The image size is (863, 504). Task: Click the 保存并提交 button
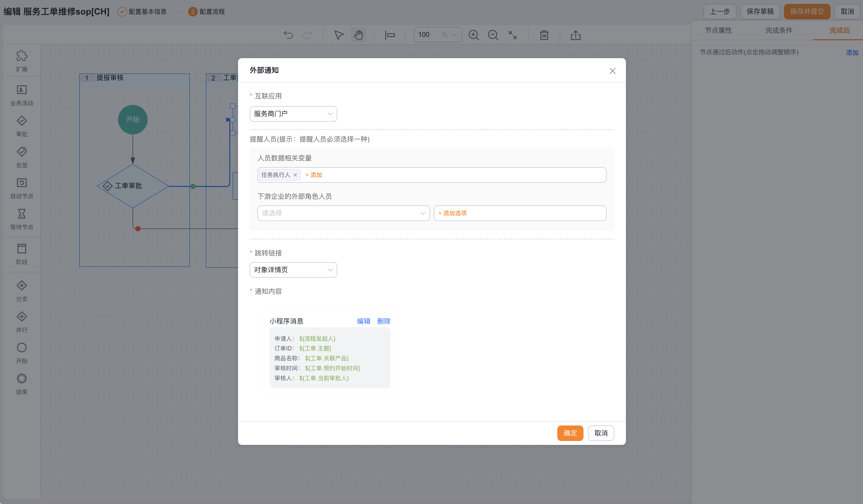pyautogui.click(x=807, y=12)
